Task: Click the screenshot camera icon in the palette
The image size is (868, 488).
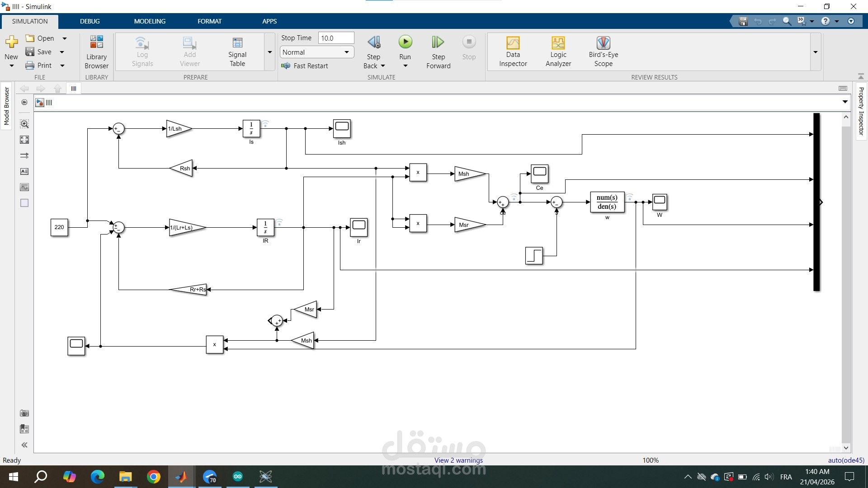Action: [x=24, y=413]
